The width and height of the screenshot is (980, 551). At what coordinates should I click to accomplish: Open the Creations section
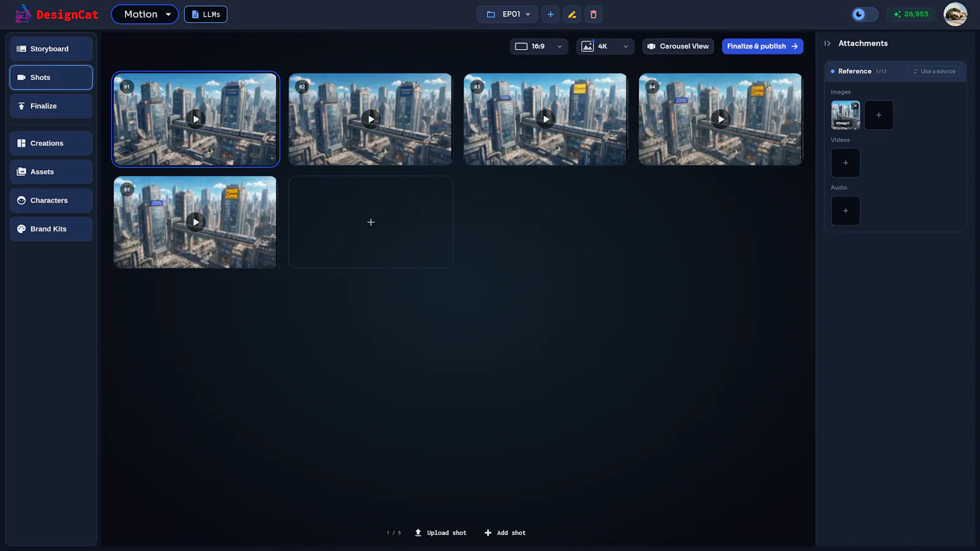tap(51, 143)
